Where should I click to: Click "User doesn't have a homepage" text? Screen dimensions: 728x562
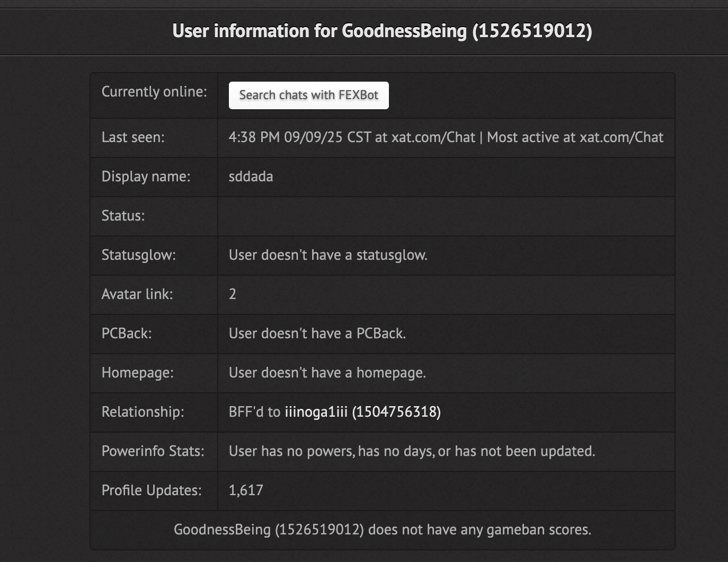[x=327, y=373]
